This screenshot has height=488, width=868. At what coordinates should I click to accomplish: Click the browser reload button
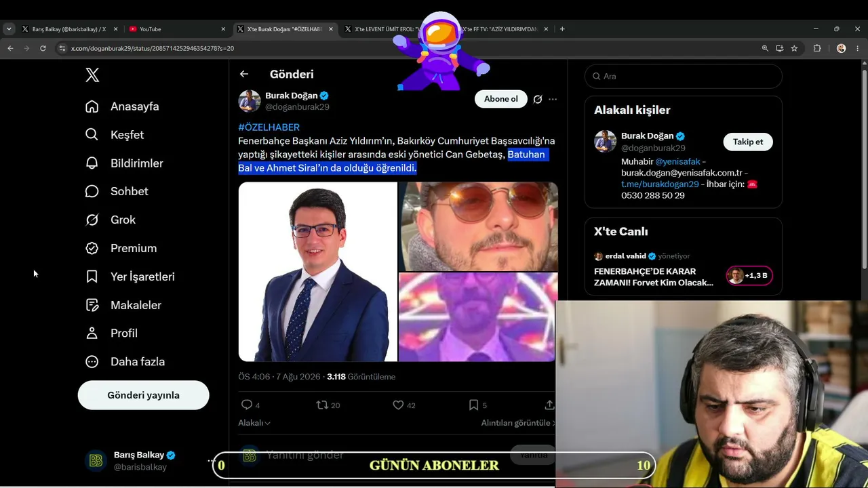(43, 48)
